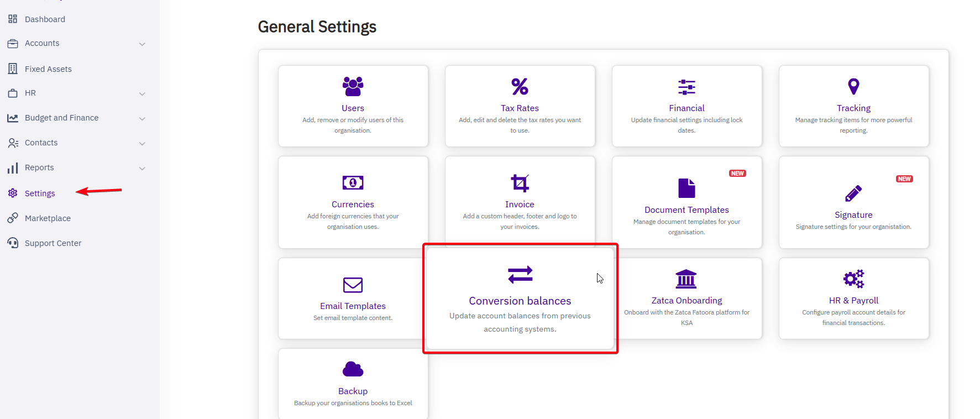Image resolution: width=980 pixels, height=419 pixels.
Task: Click the HR & Payroll gears icon
Action: tap(853, 279)
